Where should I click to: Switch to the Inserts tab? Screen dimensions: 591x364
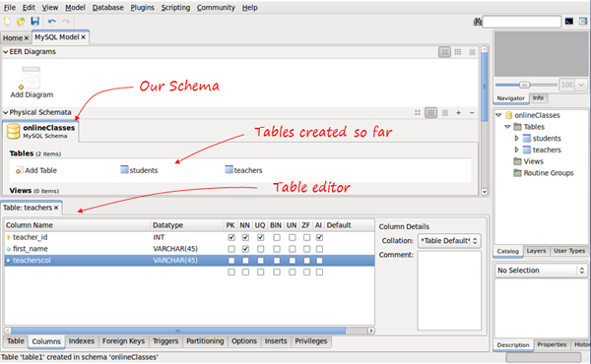(276, 341)
